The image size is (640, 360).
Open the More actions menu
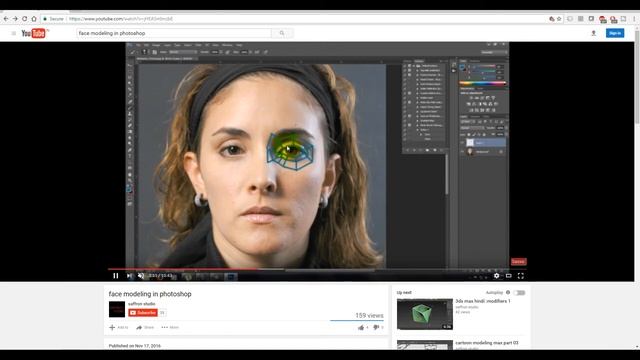tap(170, 327)
